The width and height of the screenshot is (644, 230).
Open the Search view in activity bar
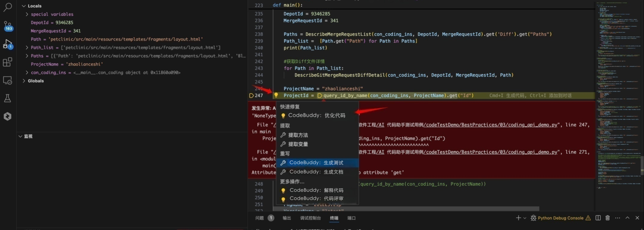click(x=8, y=7)
